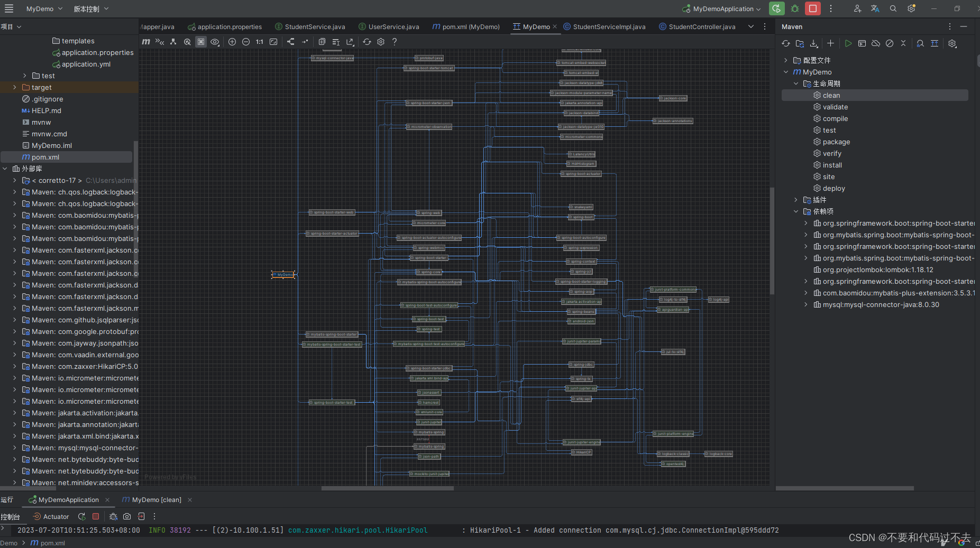Expand the 配置文件 node in Maven

[786, 60]
